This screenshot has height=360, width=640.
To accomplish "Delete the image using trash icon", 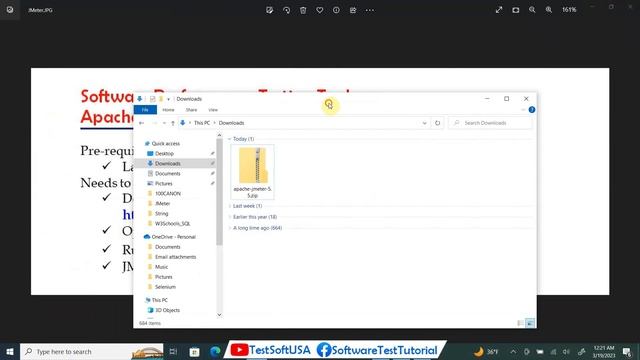I will pos(303,10).
